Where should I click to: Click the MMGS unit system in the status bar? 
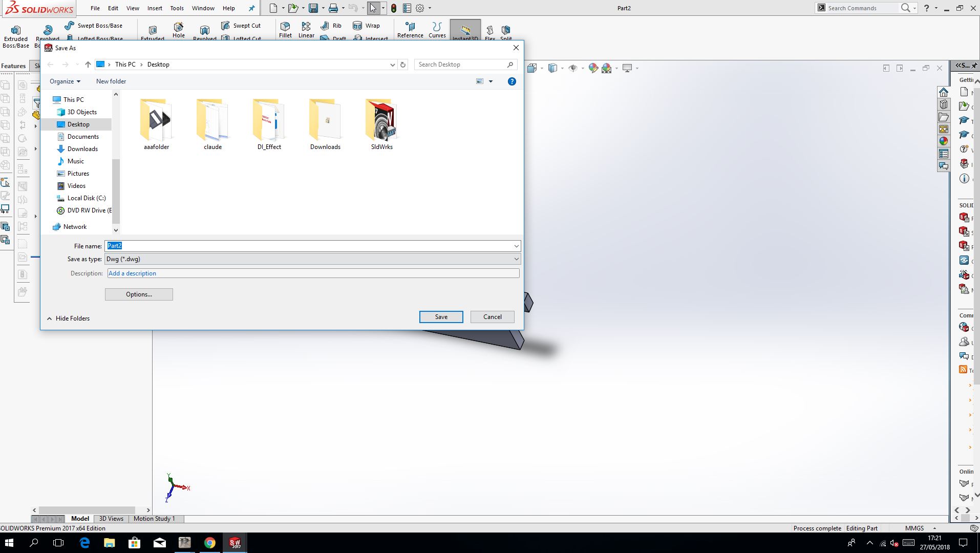pos(914,528)
